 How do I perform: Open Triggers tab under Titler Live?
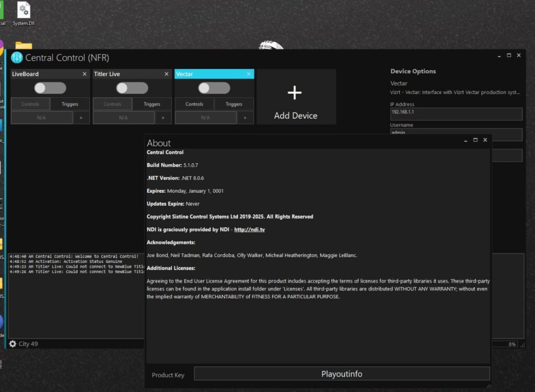click(152, 104)
